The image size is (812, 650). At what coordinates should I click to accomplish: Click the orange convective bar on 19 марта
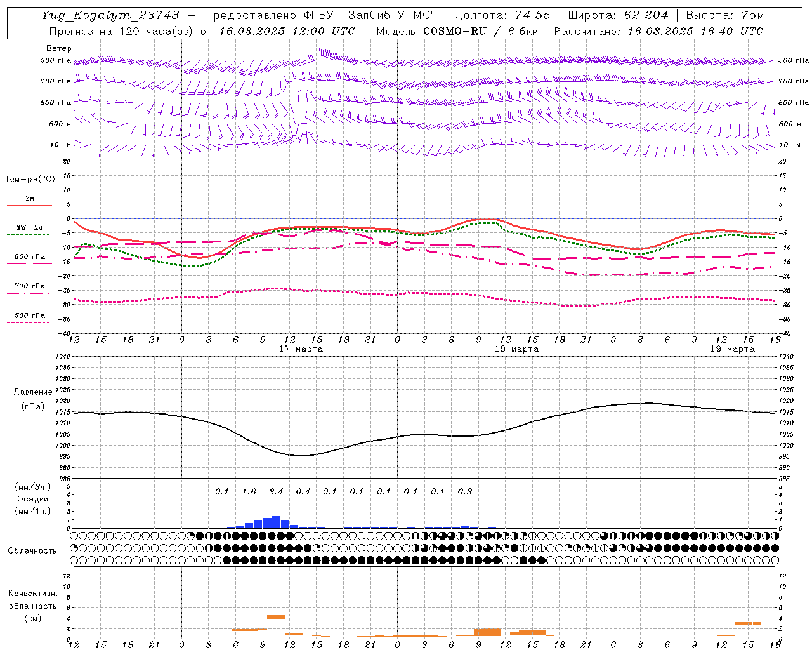coord(748,623)
